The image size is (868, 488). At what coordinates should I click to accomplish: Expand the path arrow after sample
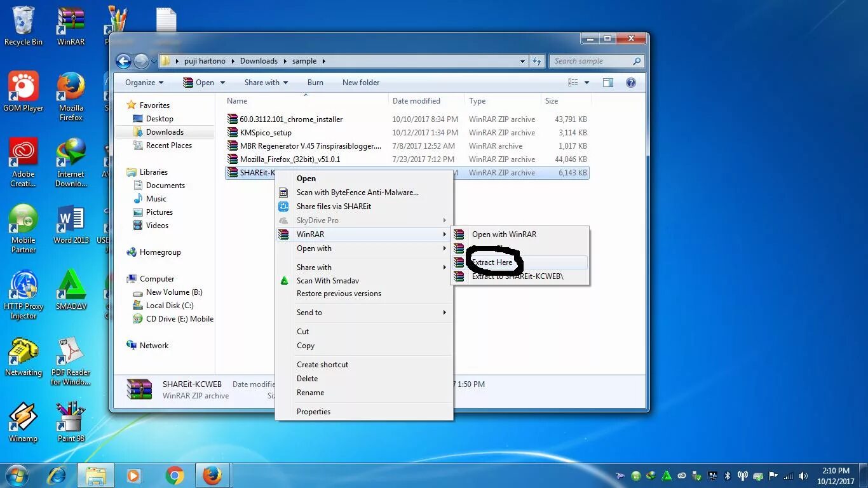pos(323,61)
